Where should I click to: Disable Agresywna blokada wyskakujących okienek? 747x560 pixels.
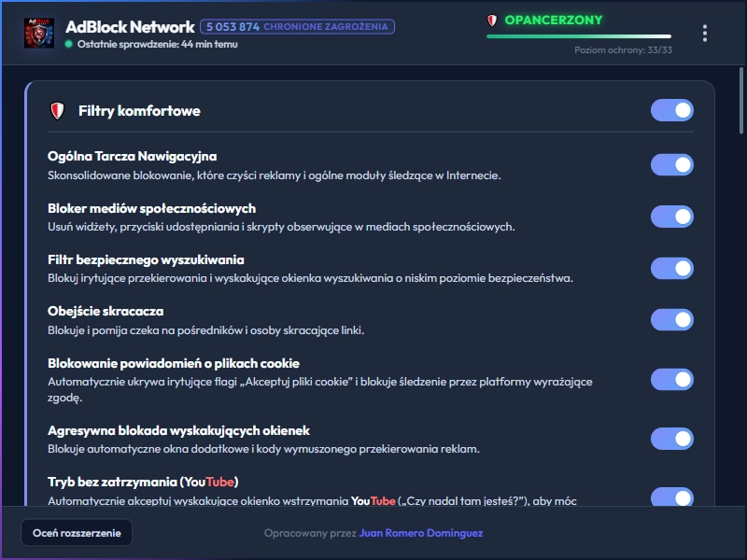pyautogui.click(x=671, y=439)
